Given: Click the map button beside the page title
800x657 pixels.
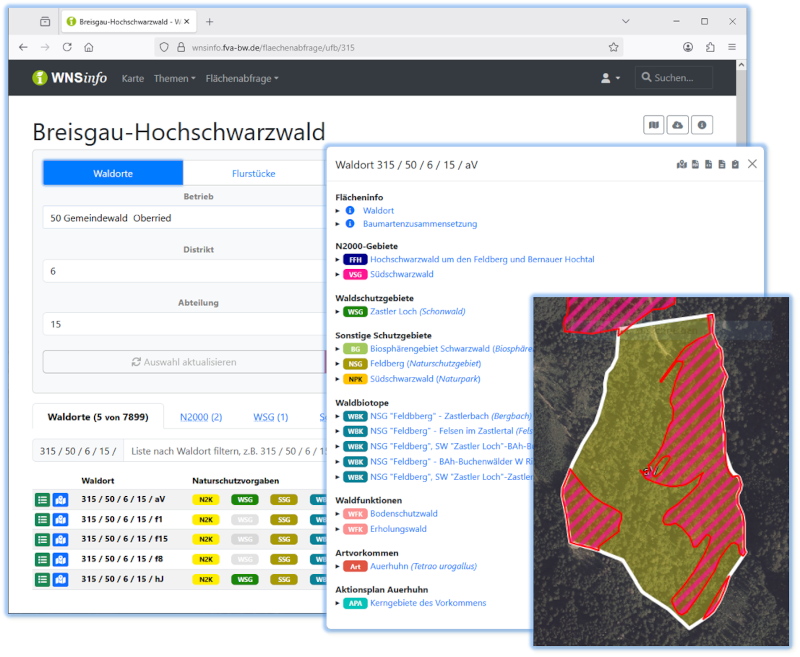Looking at the screenshot, I should coord(654,125).
